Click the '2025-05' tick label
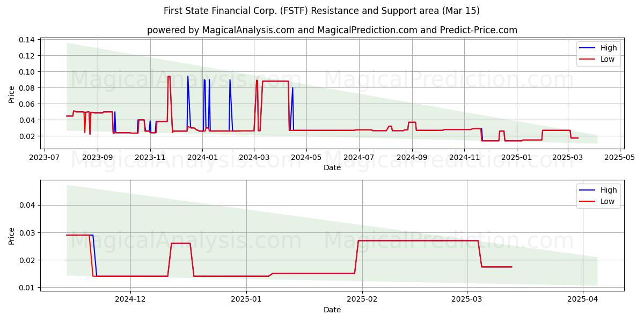The image size is (644, 322). click(620, 158)
